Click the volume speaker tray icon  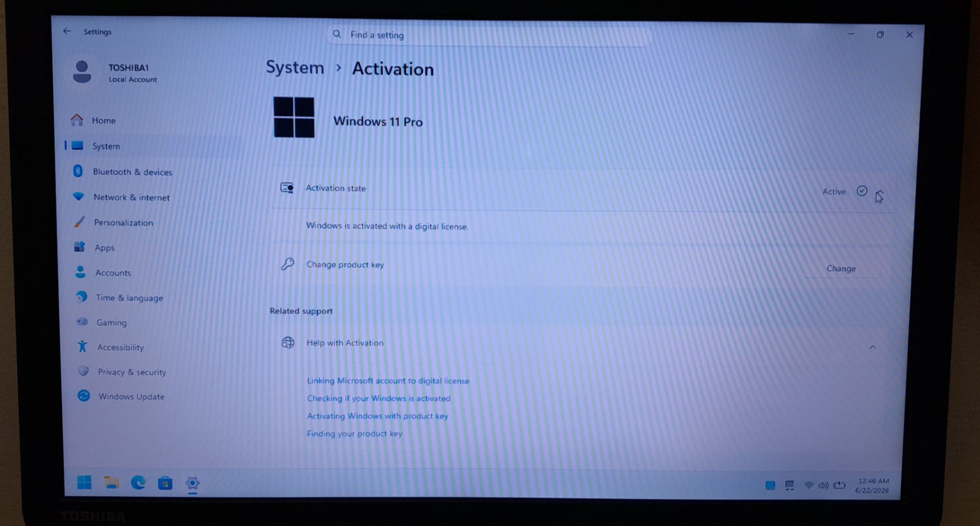coord(823,485)
